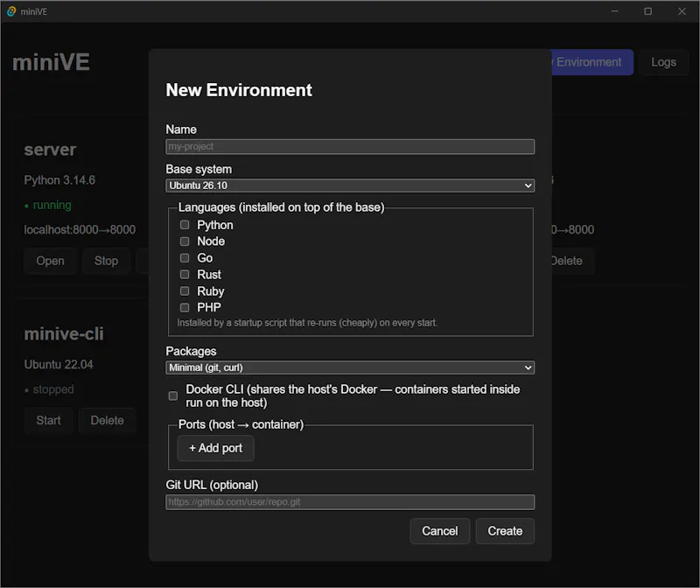This screenshot has width=700, height=588.
Task: Click the miniVE heading logo text
Action: click(51, 62)
